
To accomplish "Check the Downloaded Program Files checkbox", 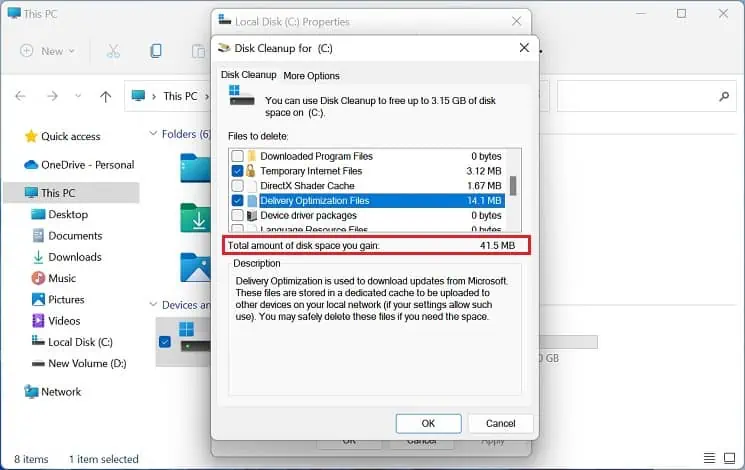I will [x=237, y=156].
